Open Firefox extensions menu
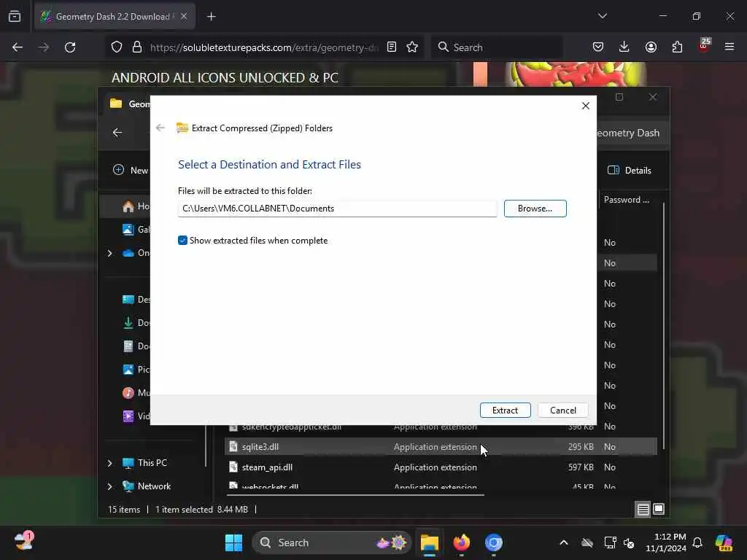 pyautogui.click(x=677, y=47)
